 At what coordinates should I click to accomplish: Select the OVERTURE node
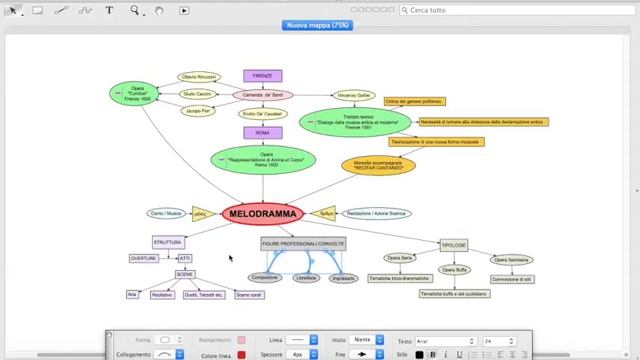click(x=144, y=258)
